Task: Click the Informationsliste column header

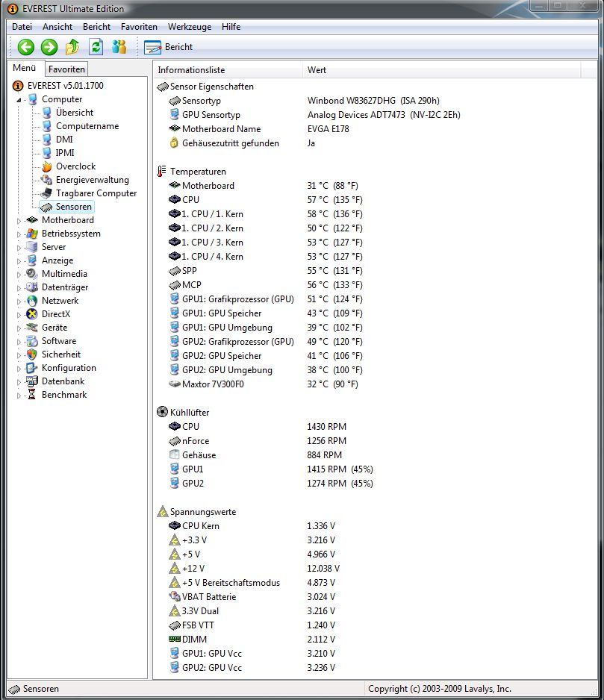Action: pyautogui.click(x=228, y=70)
